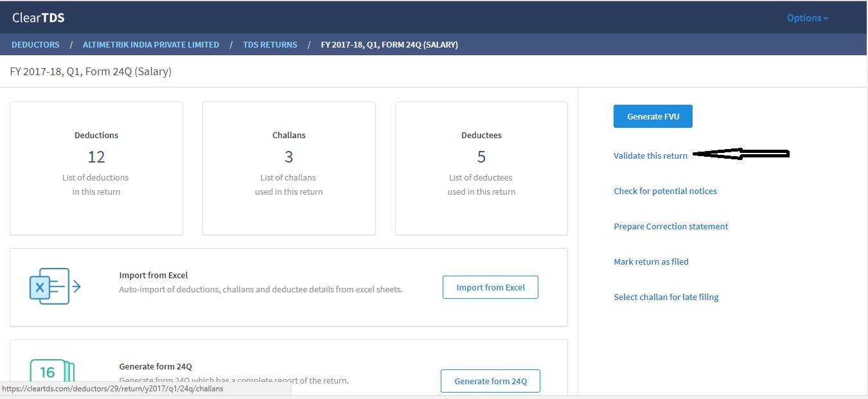Go to Deductors breadcrumb
The width and height of the screenshot is (868, 399).
pyautogui.click(x=35, y=45)
